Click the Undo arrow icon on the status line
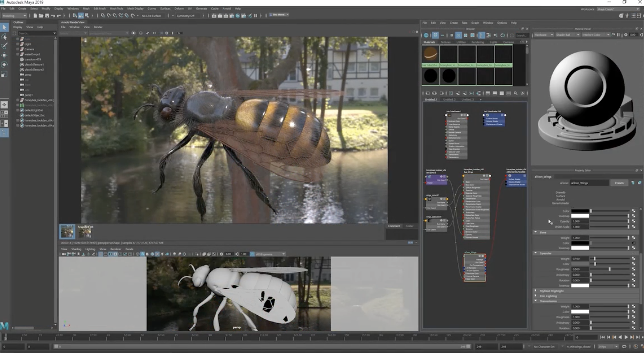The height and width of the screenshot is (353, 644). coord(53,16)
